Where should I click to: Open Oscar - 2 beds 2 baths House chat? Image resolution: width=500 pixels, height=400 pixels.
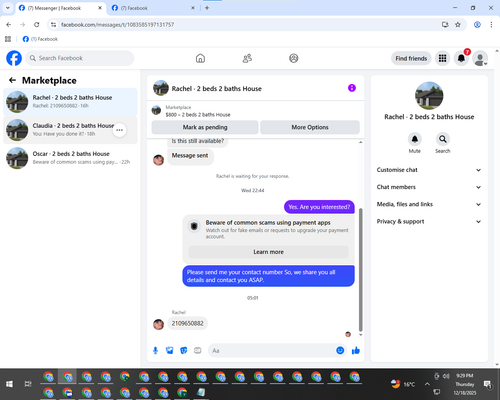(70, 158)
